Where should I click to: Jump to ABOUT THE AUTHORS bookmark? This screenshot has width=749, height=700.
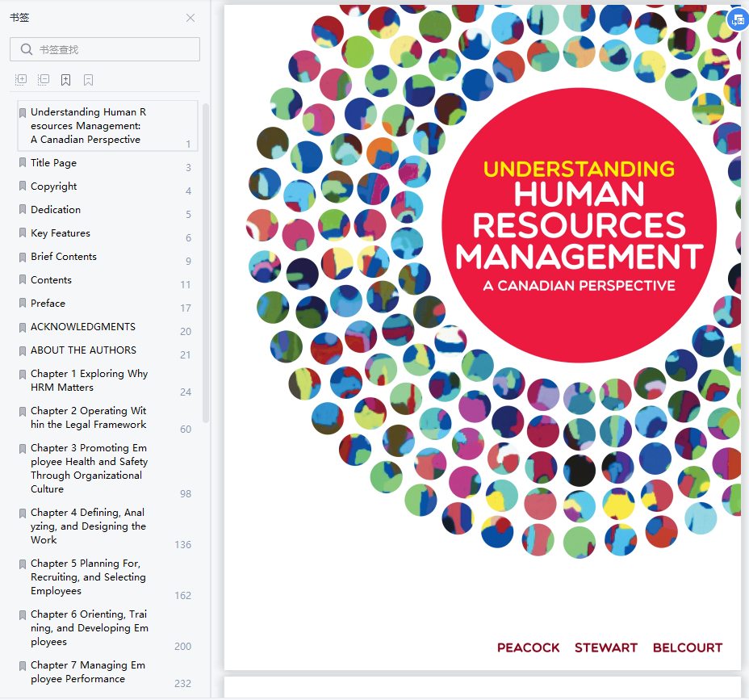[84, 350]
